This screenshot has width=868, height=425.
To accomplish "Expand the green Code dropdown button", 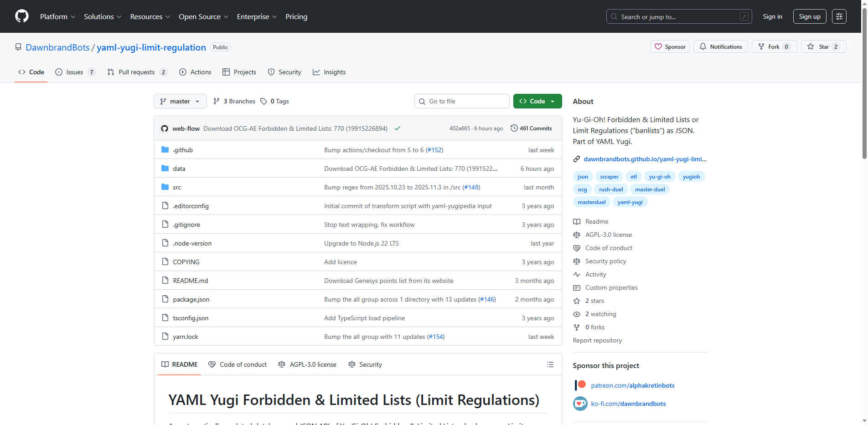I will [x=537, y=101].
